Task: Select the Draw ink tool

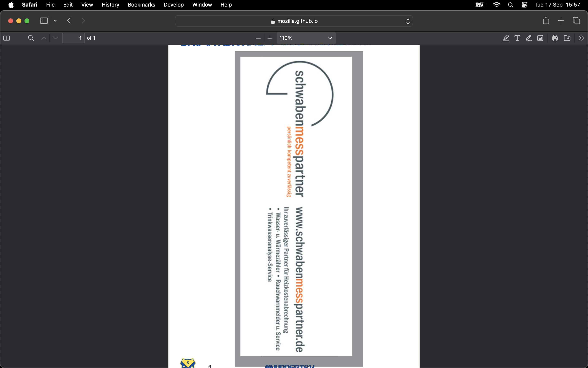Action: [529, 38]
